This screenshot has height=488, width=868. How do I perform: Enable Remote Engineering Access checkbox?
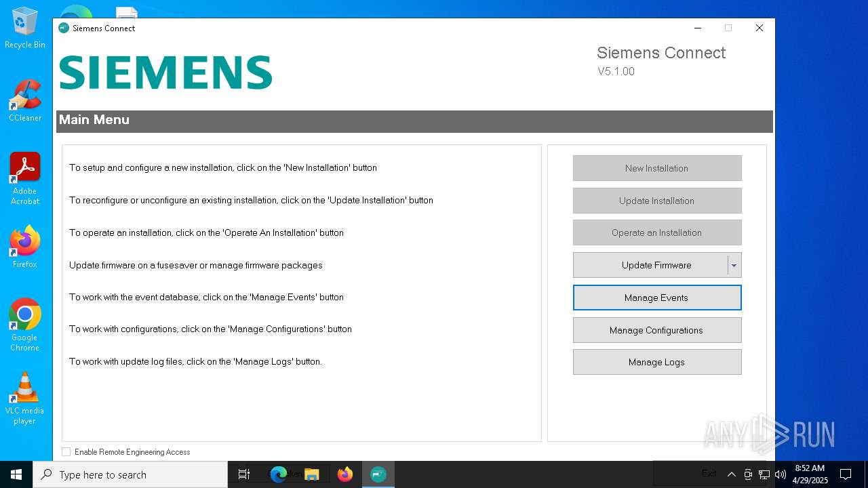(66, 451)
